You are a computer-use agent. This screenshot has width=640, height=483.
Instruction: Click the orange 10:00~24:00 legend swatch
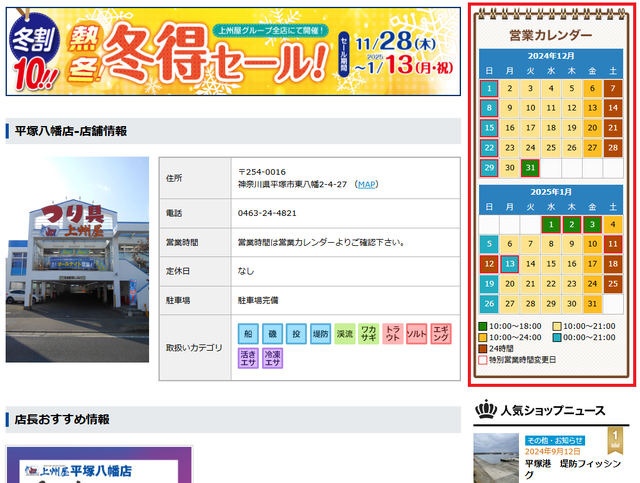coord(482,338)
